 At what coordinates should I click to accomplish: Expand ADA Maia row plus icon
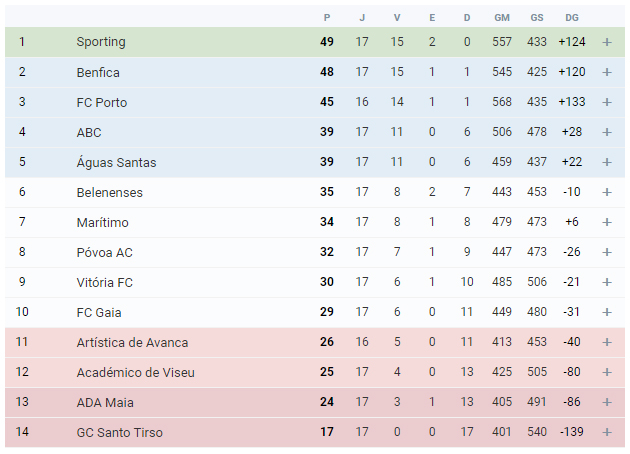point(607,402)
